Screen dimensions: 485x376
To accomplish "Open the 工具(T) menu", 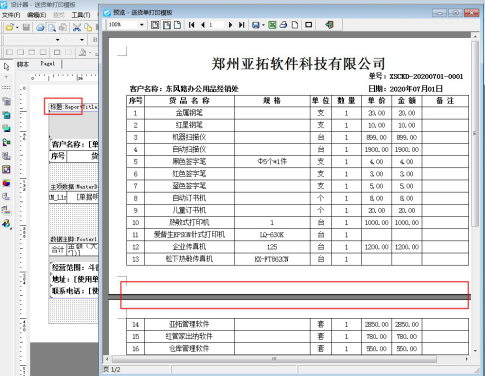I will pyautogui.click(x=81, y=15).
